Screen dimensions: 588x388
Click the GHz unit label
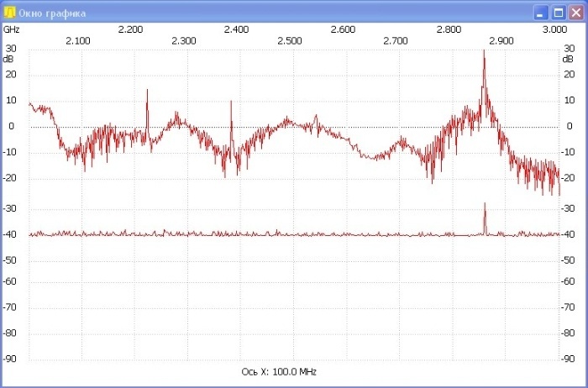[x=11, y=29]
